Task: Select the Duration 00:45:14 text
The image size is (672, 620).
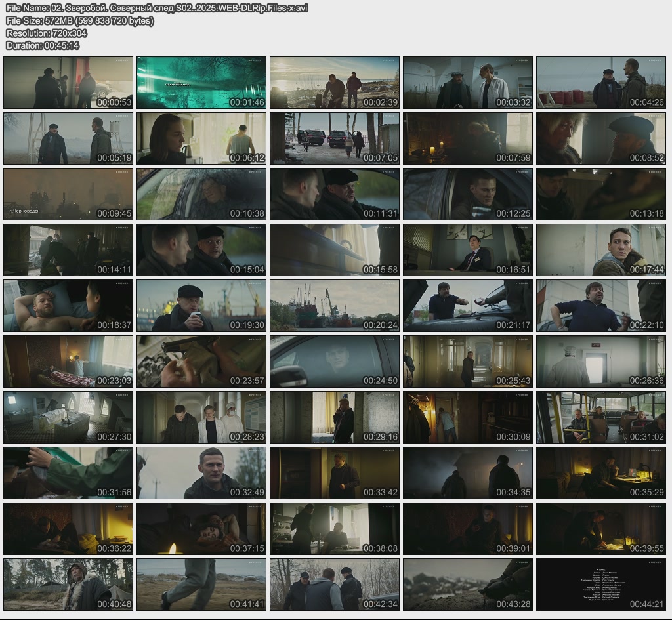Action: pyautogui.click(x=43, y=45)
